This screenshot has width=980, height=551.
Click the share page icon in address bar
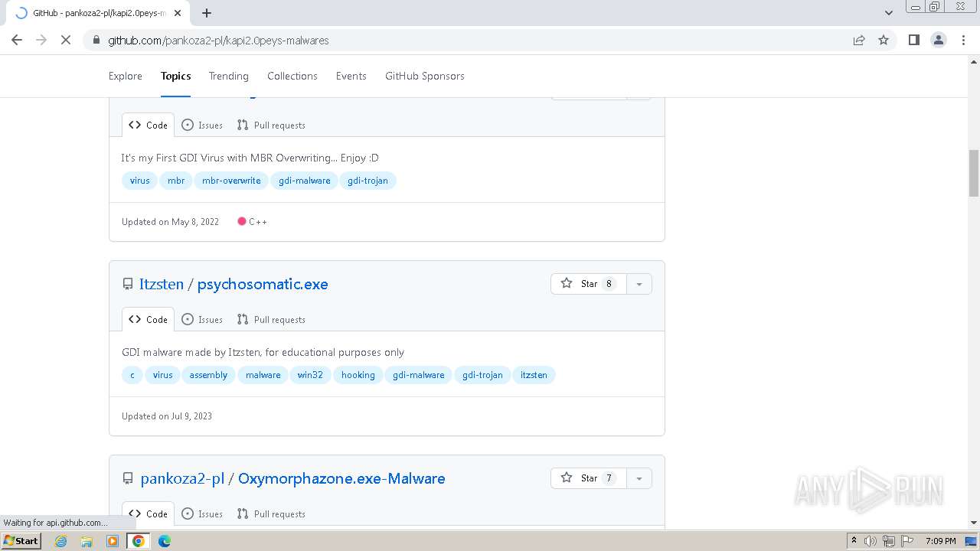pos(859,40)
